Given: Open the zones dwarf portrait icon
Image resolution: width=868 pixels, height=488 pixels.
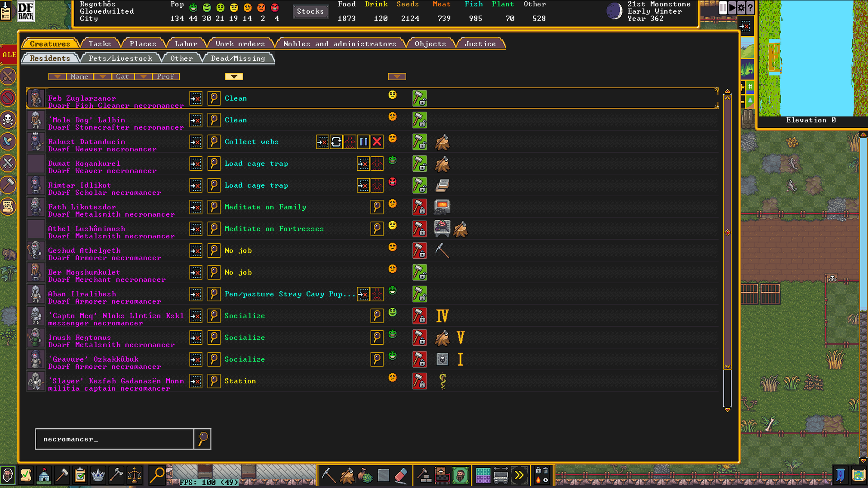Looking at the screenshot, I should pyautogui.click(x=460, y=475).
